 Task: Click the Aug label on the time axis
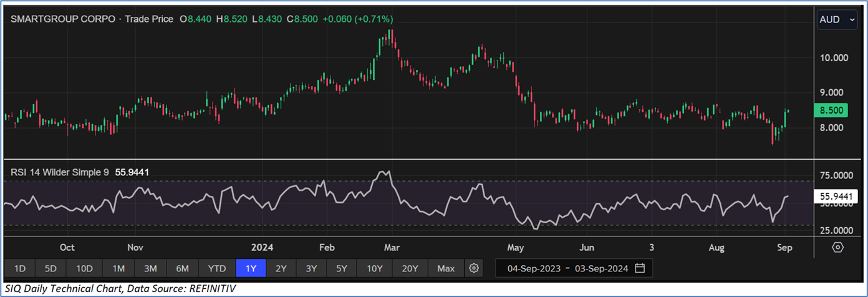[x=716, y=247]
